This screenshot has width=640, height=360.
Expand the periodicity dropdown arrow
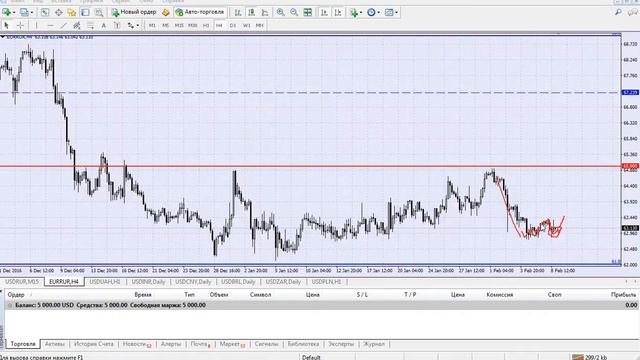378,13
